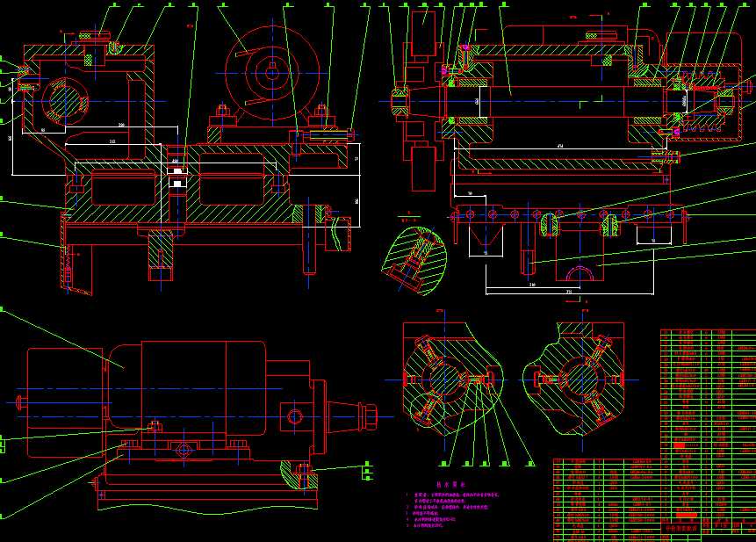Image resolution: width=756 pixels, height=542 pixels.
Task: Select the 454 dimension in spindle view
Action: (x=559, y=145)
